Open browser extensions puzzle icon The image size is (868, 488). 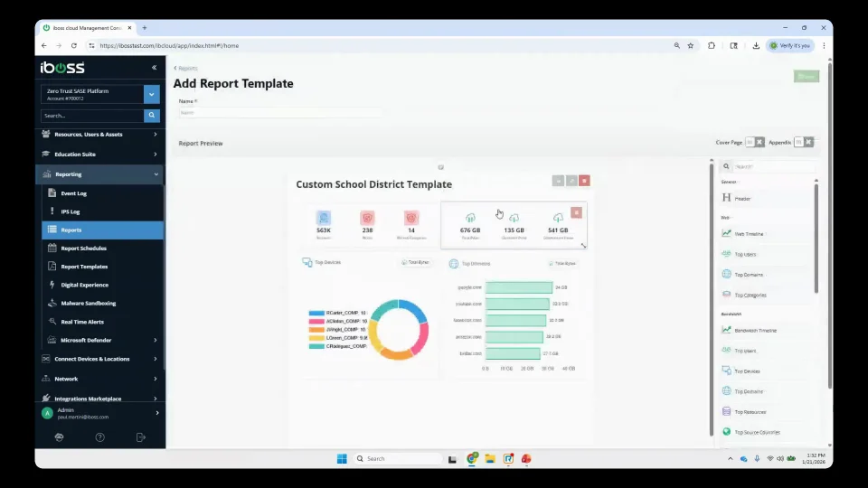click(x=712, y=46)
